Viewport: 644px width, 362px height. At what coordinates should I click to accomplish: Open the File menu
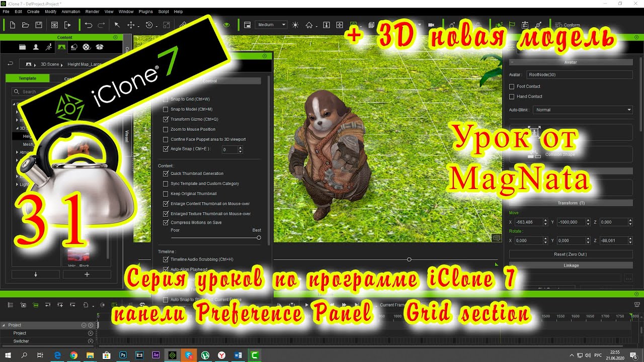tap(6, 11)
